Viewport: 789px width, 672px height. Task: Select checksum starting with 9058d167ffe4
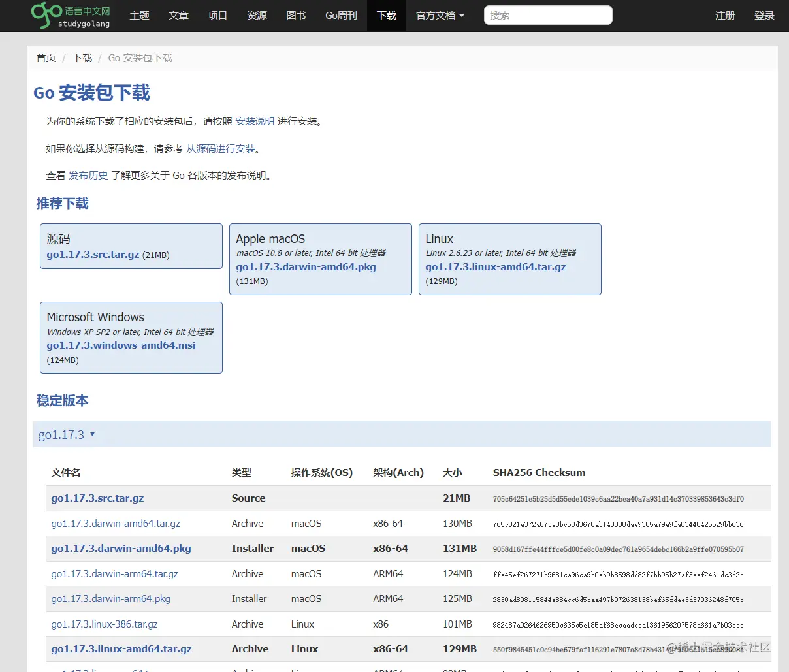[x=618, y=549]
